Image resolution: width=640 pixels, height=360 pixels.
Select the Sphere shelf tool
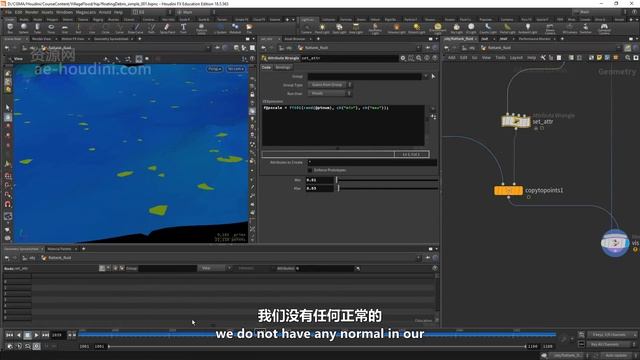point(24,28)
